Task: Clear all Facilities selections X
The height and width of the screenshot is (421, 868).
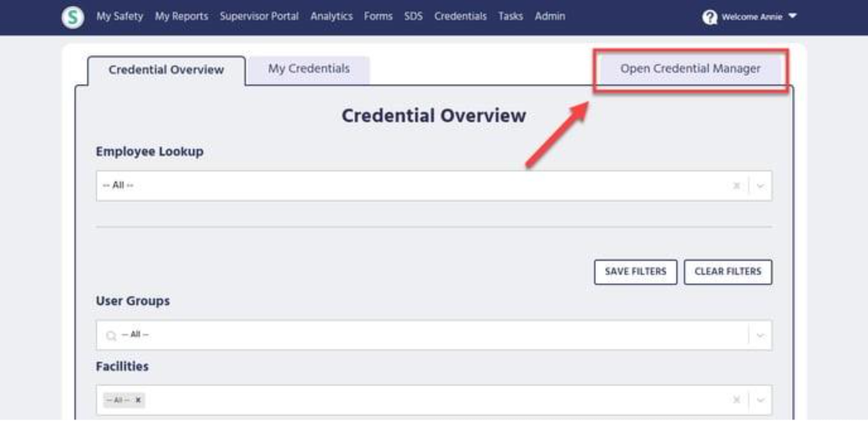Action: pyautogui.click(x=736, y=400)
